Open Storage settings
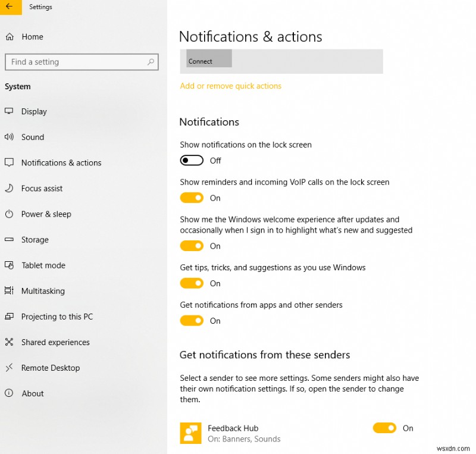476x454 pixels. pyautogui.click(x=36, y=239)
